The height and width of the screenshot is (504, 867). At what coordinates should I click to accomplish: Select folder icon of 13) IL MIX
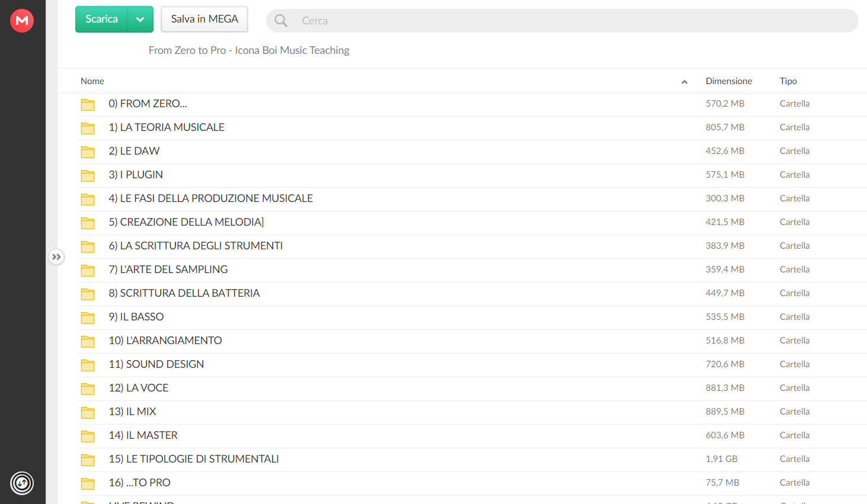tap(88, 412)
